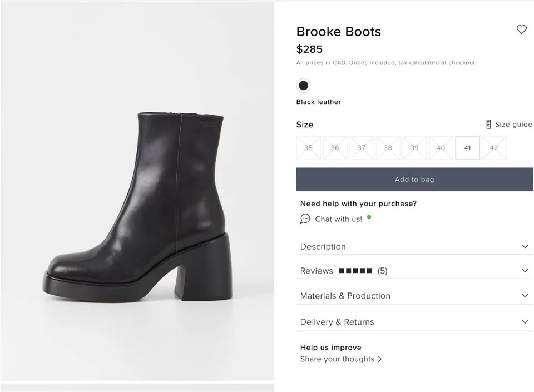This screenshot has height=392, width=534.
Task: Click the wishlist heart icon
Action: click(x=521, y=29)
